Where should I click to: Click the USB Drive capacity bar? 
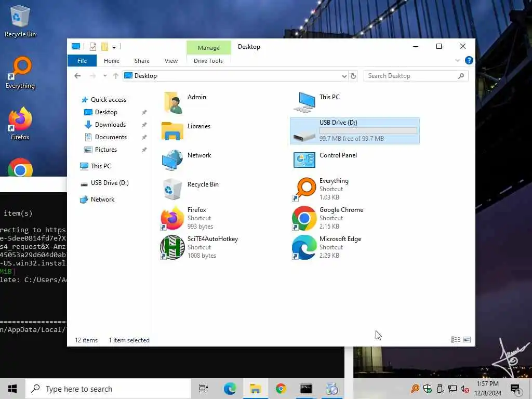click(368, 131)
